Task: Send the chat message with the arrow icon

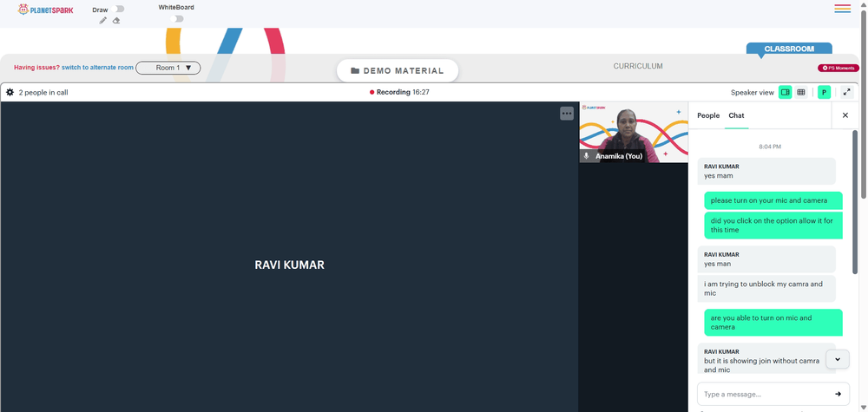Action: tap(838, 394)
